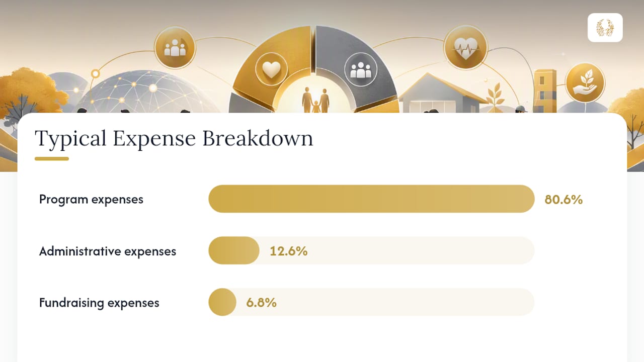
Task: Click the Program expenses label
Action: (91, 199)
